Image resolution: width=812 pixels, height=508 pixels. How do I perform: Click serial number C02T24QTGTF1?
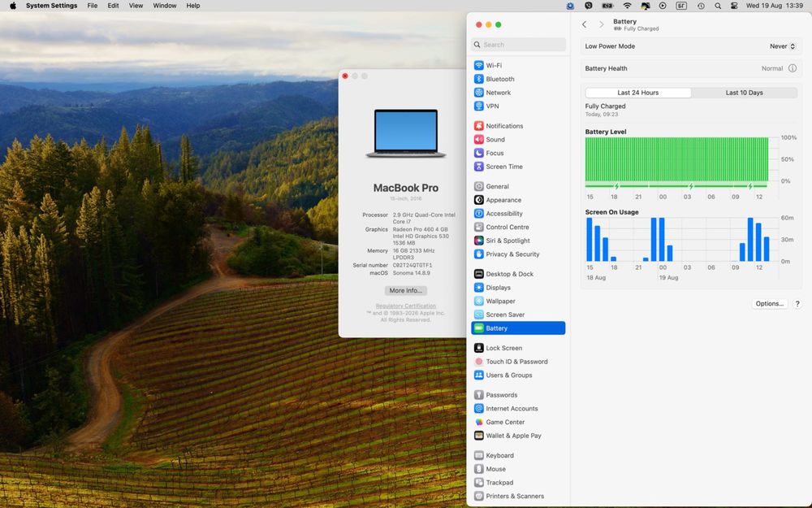(x=412, y=265)
